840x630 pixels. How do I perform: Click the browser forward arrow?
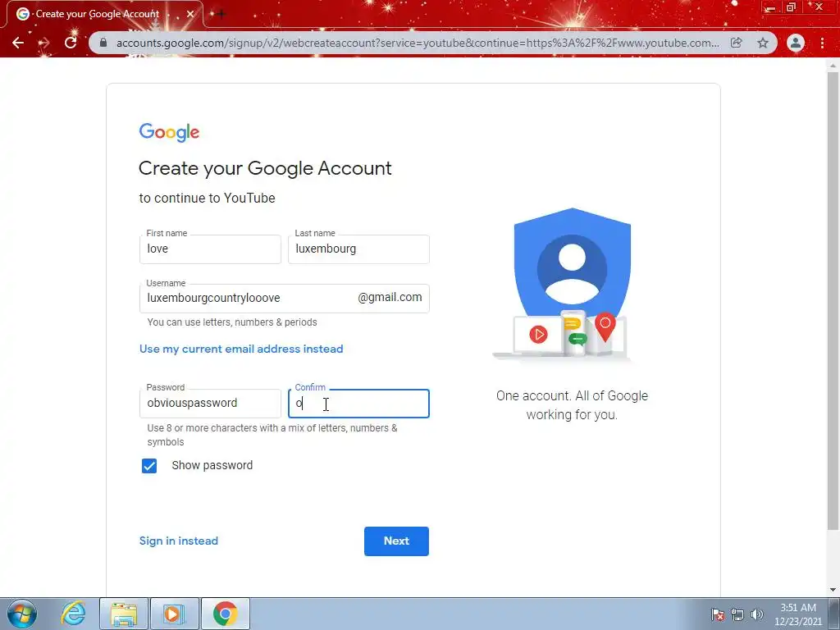click(x=44, y=43)
